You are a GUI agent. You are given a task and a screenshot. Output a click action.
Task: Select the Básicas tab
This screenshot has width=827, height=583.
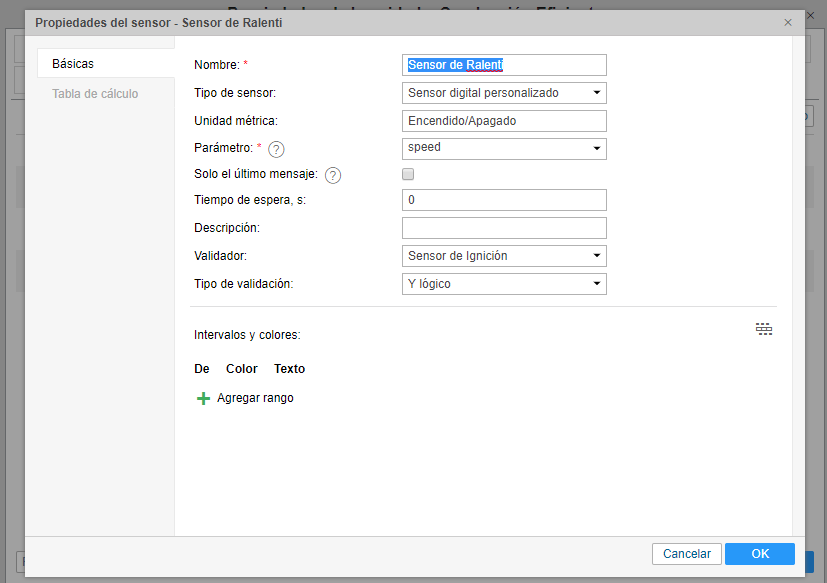(74, 63)
